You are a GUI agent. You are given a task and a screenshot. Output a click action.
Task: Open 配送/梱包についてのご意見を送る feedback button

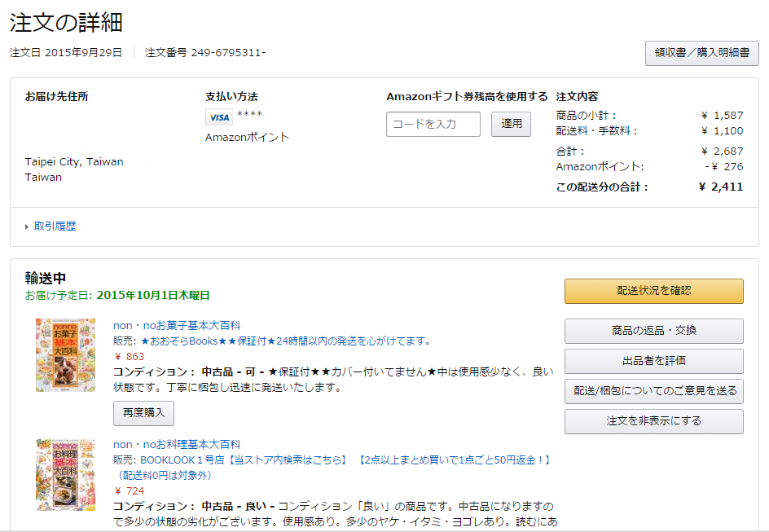[x=653, y=391]
